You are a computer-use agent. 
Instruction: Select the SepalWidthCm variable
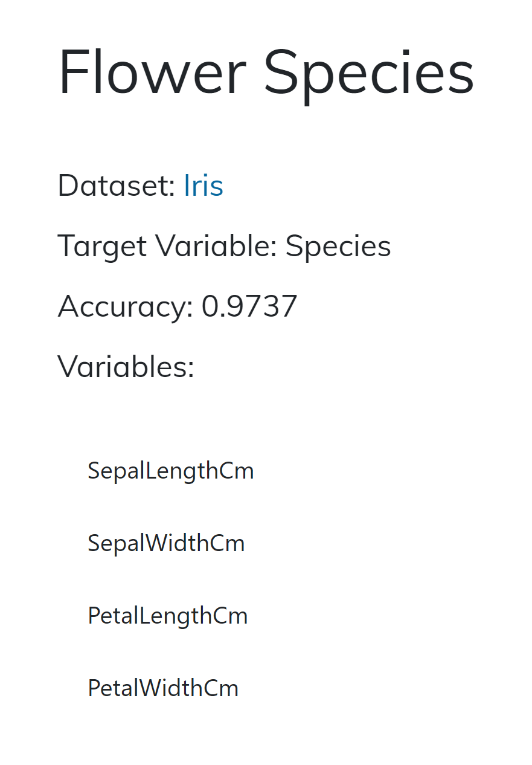coord(166,543)
